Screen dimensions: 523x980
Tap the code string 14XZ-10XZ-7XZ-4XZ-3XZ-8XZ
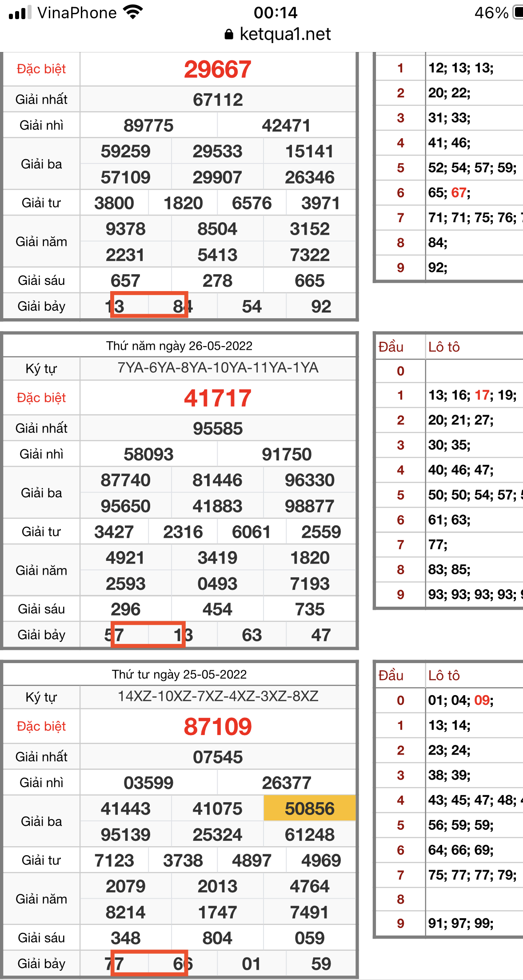pos(218,696)
